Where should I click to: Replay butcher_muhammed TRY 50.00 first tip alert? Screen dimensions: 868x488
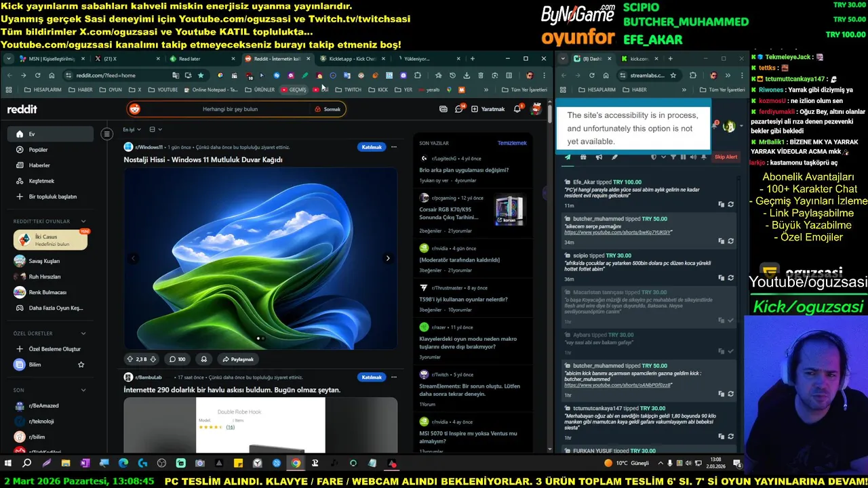pos(731,241)
